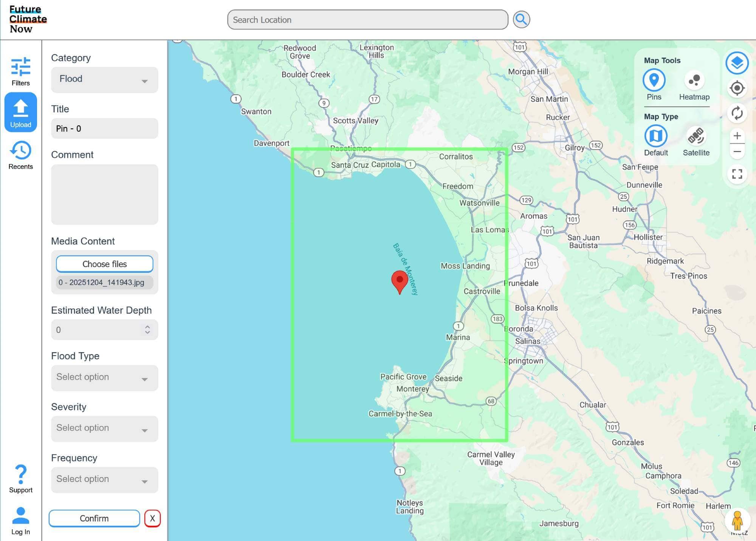Click the red map pin marker

point(400,281)
